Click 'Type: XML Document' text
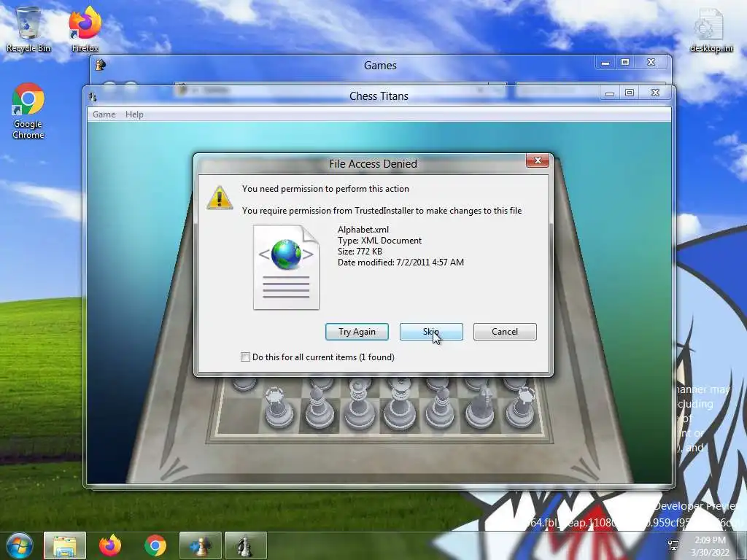The height and width of the screenshot is (560, 747). (379, 241)
